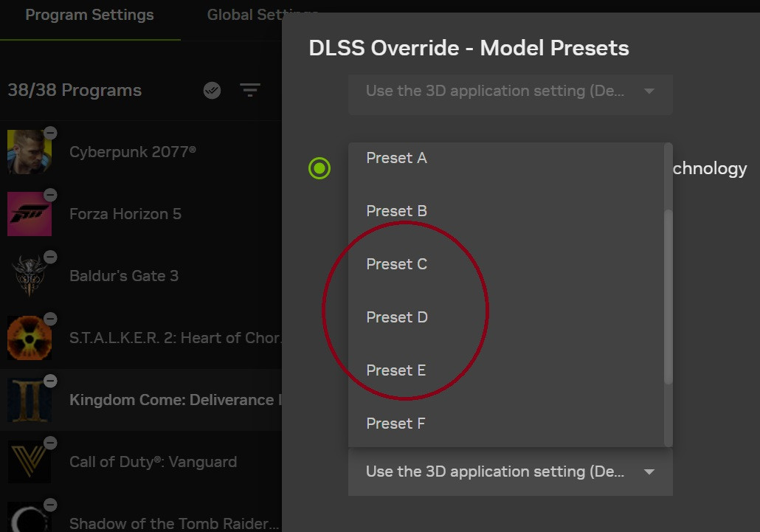
Task: Select Shadow of the Tomb Raider entry
Action: (140, 514)
